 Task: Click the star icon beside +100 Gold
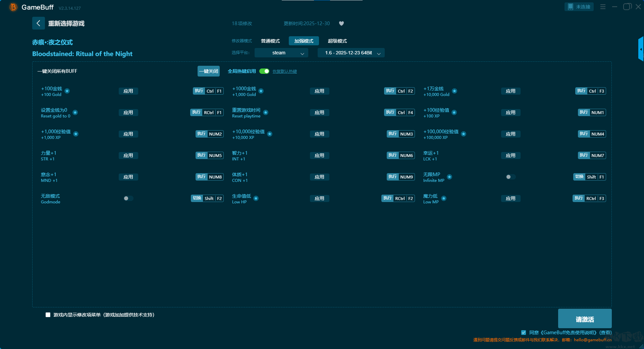[67, 91]
